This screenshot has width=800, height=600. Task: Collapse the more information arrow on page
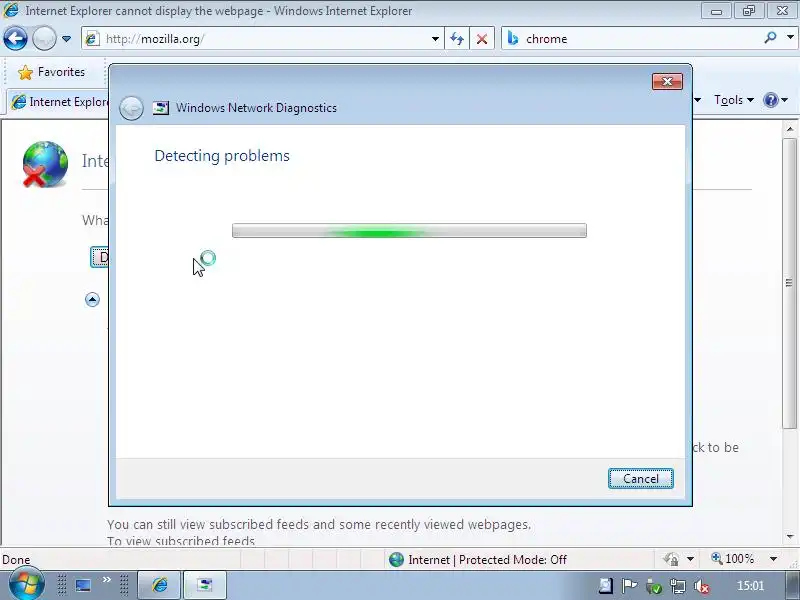tap(92, 299)
